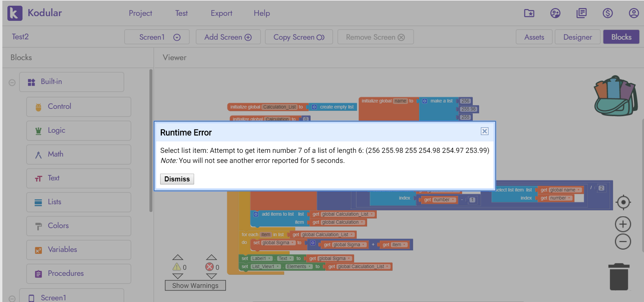The image size is (644, 302).
Task: Center the workspace with the target icon
Action: click(623, 202)
